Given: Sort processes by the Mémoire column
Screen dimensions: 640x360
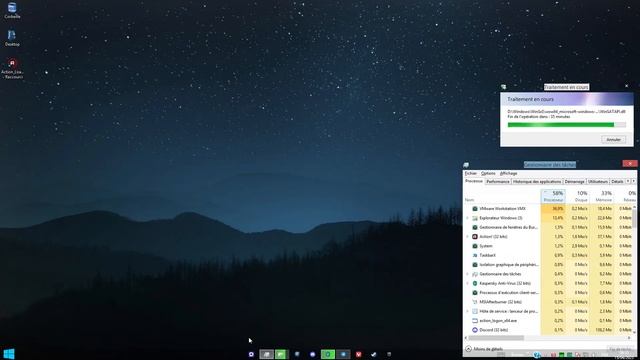Looking at the screenshot, I should tap(602, 196).
